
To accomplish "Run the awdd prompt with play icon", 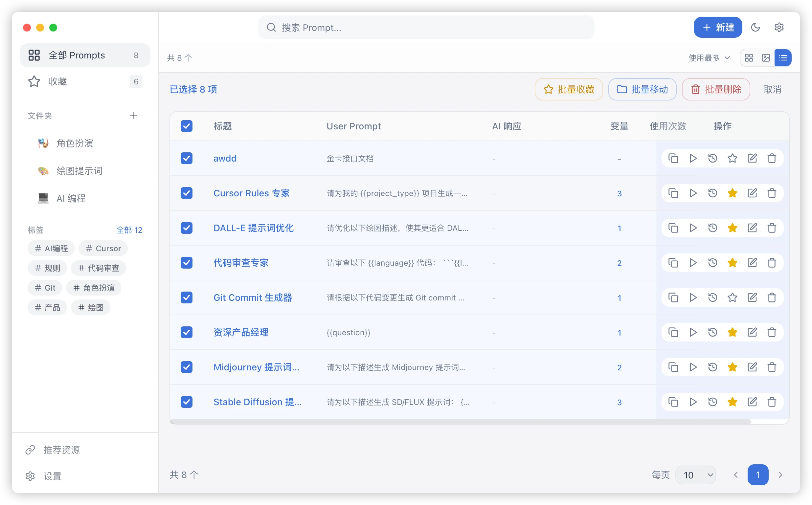I will coord(693,158).
